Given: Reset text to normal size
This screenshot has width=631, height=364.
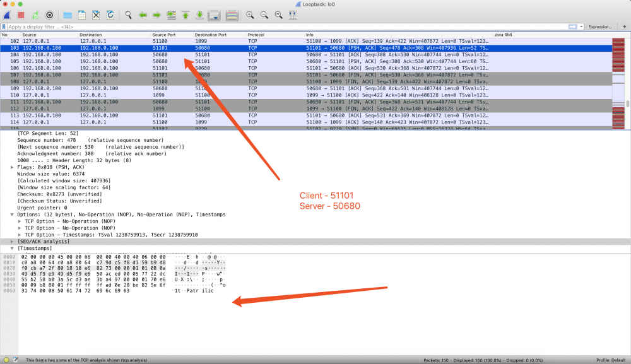Looking at the screenshot, I should coord(278,15).
